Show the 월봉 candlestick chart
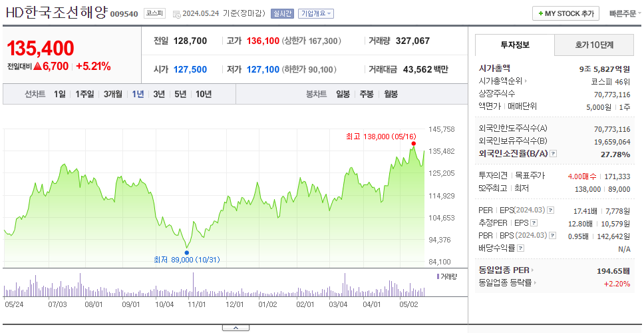 click(x=391, y=94)
